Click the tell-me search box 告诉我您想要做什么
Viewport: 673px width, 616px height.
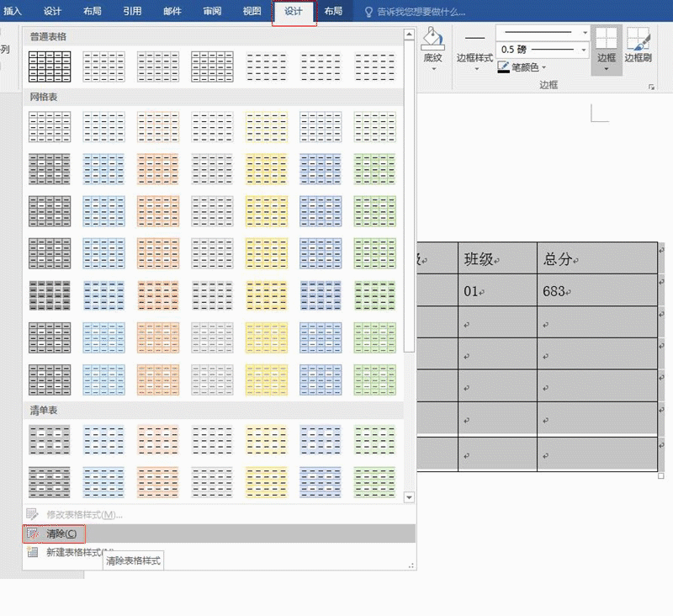point(421,12)
